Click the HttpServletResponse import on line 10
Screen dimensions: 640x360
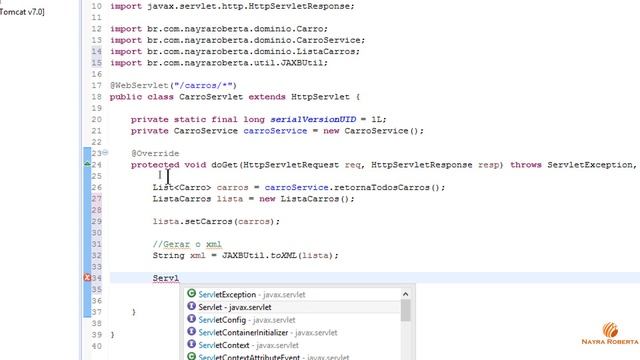[232, 6]
